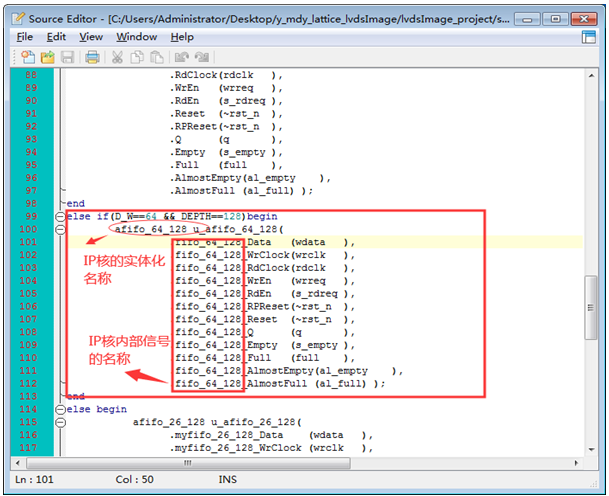Click the window layout icon at menu bar right
This screenshot has width=609, height=496.
tap(589, 37)
